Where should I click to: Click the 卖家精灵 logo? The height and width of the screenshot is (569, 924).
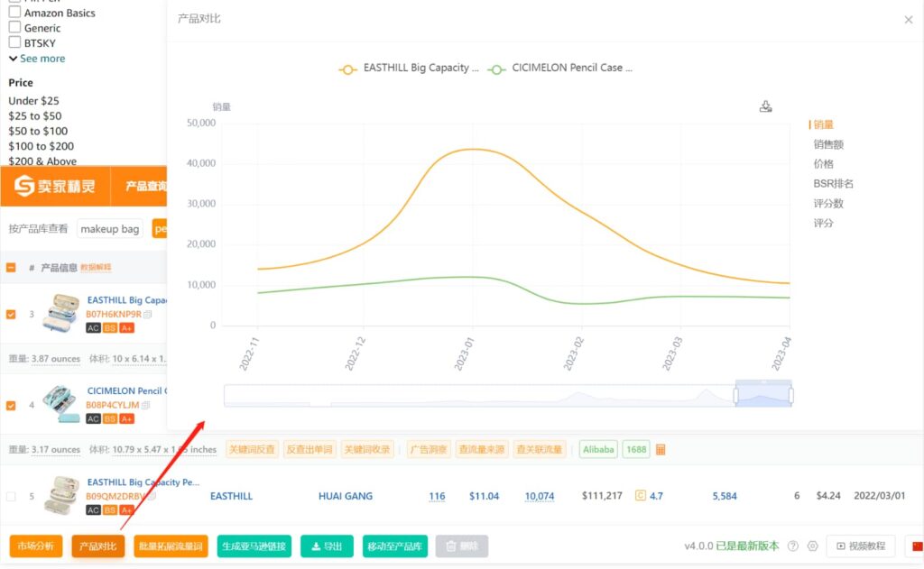pos(55,186)
